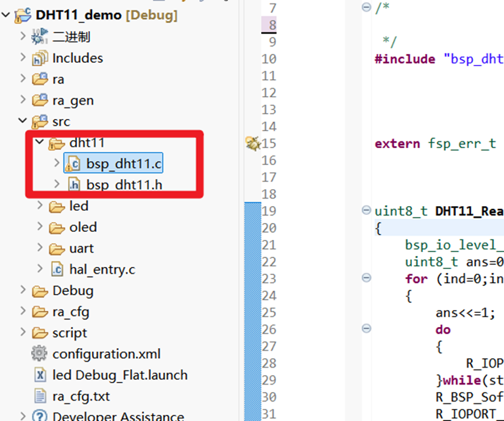This screenshot has height=421, width=504.
Task: Click the breakpoint bug marker at line 15
Action: tap(253, 143)
